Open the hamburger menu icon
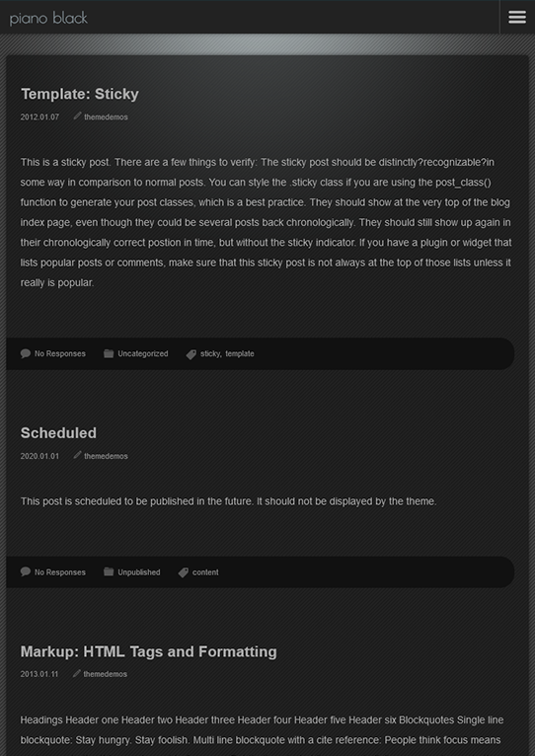The image size is (535, 756). (x=517, y=17)
